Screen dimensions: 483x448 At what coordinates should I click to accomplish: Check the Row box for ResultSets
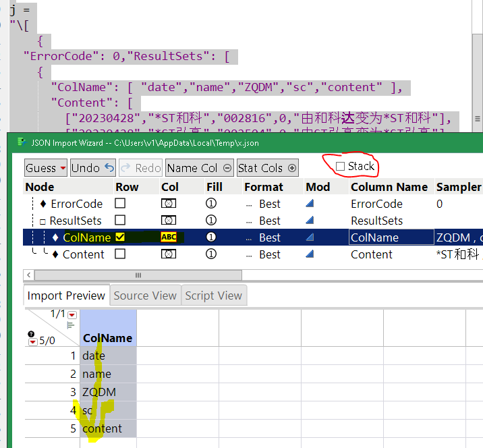120,221
